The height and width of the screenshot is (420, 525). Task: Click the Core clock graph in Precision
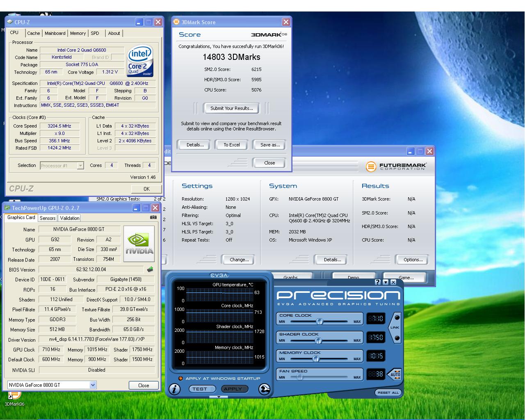219,315
